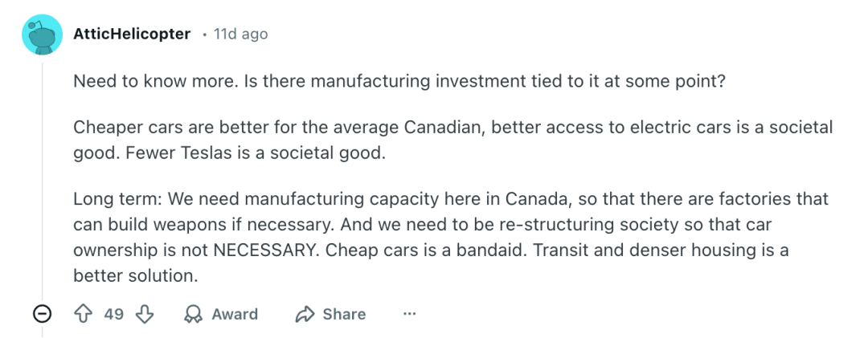Open the AtticHelicopter username profile link

(132, 35)
